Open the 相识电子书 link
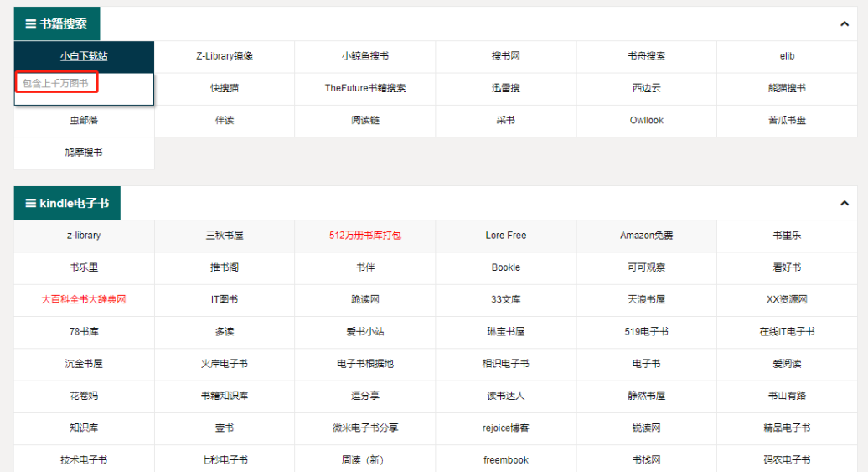 click(x=506, y=364)
